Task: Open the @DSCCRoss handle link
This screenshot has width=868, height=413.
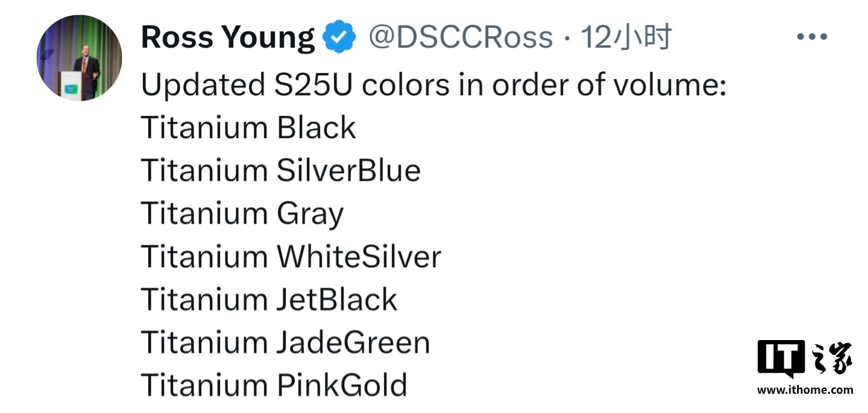Action: click(x=460, y=37)
